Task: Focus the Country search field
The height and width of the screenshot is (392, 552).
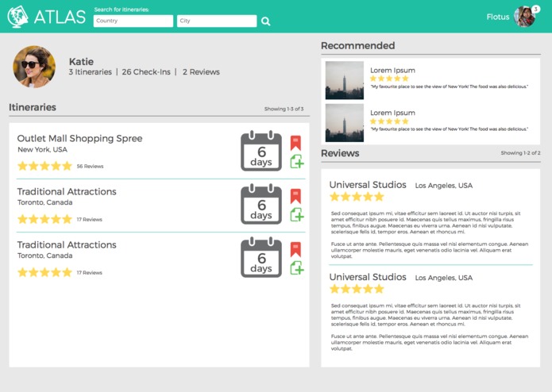Action: tap(133, 21)
